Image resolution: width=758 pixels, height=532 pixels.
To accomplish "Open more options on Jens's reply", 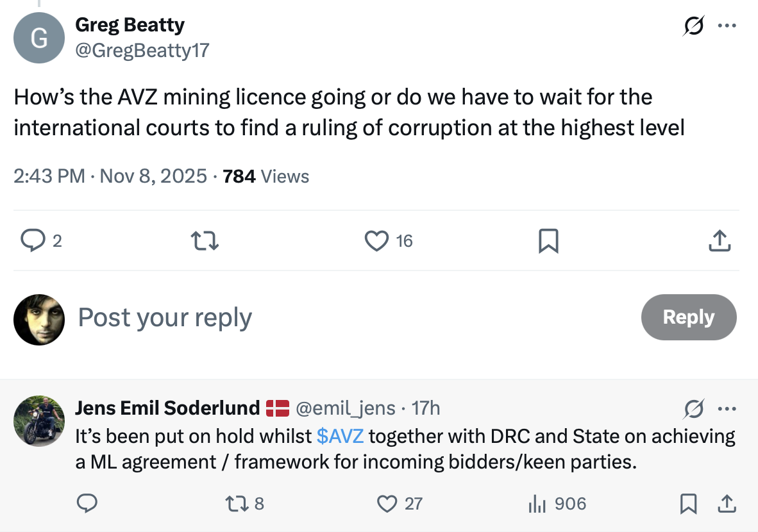I will [727, 408].
